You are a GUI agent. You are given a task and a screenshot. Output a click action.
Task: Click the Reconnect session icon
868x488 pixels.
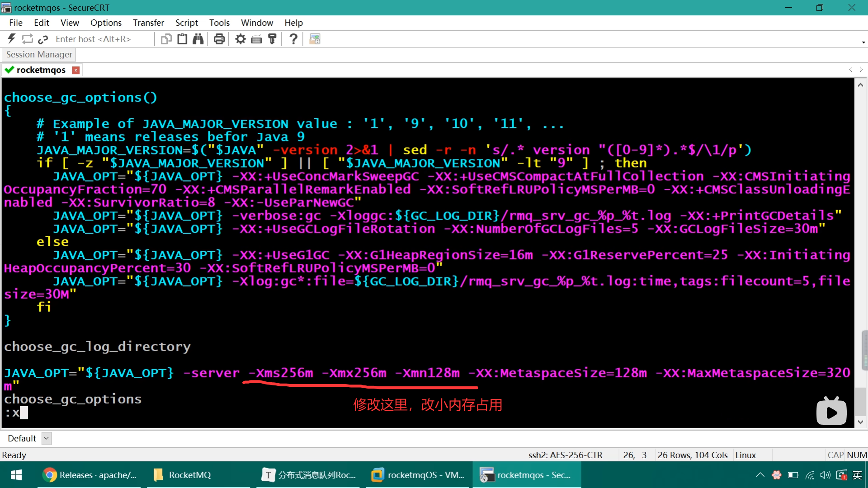tap(28, 39)
